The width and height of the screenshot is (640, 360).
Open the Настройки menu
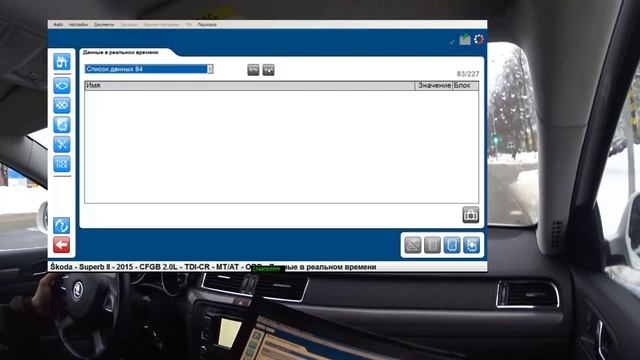[78, 25]
